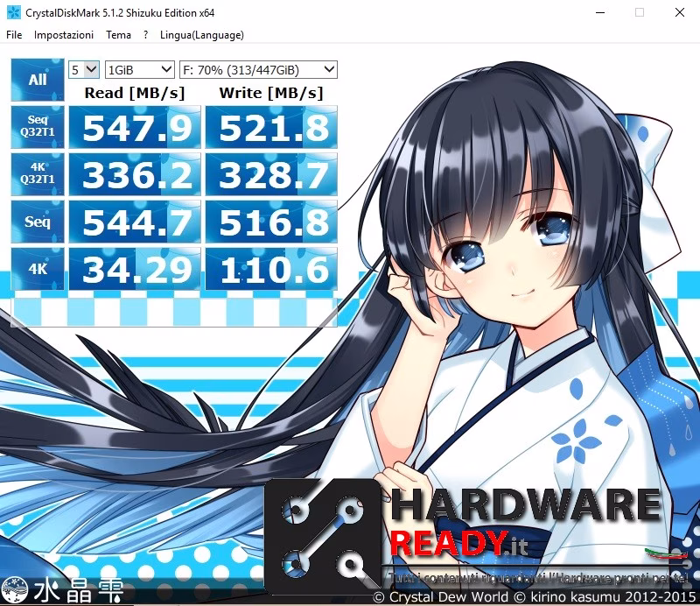
Task: Start the Seq Q32T1 test
Action: coord(38,127)
